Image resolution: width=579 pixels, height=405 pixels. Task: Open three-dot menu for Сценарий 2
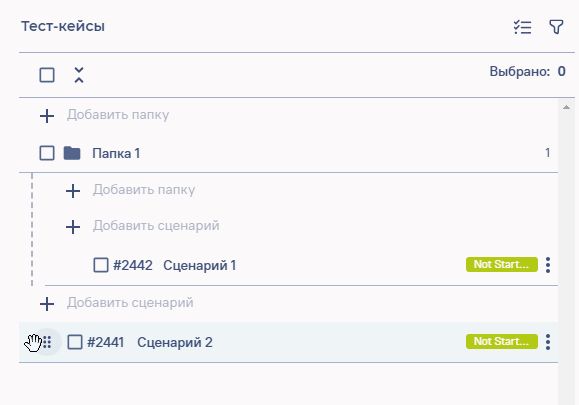[x=548, y=342]
